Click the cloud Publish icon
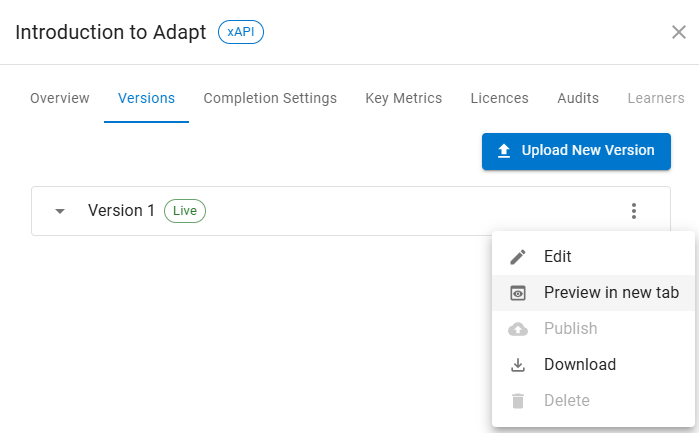Screen dimensions: 699x433 518,329
